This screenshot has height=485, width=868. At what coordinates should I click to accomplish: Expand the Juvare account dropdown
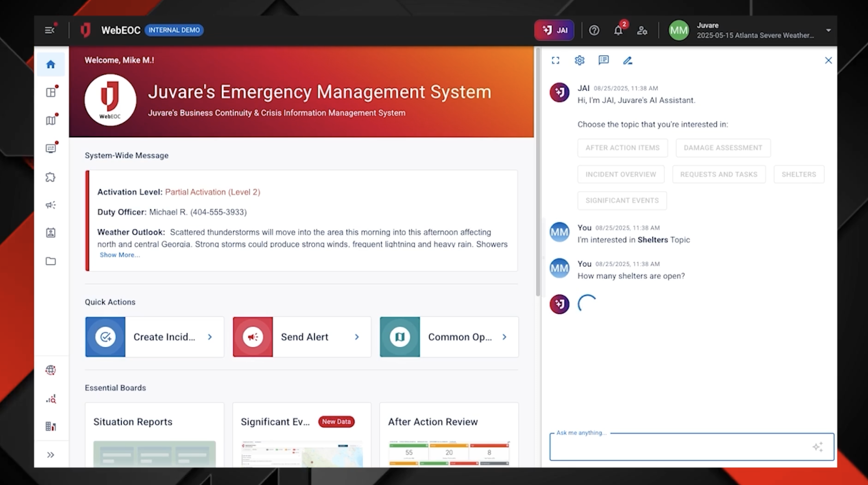pyautogui.click(x=829, y=30)
